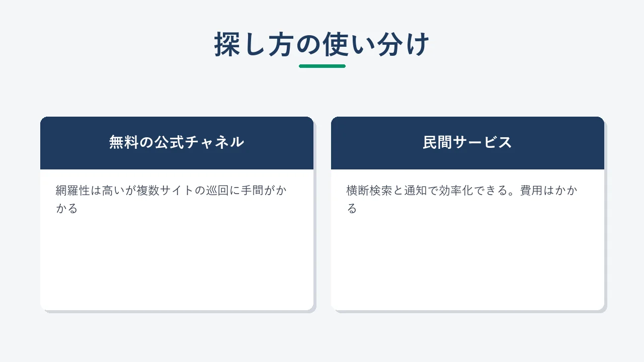Click the word 横断検索 in the right card

click(x=369, y=191)
